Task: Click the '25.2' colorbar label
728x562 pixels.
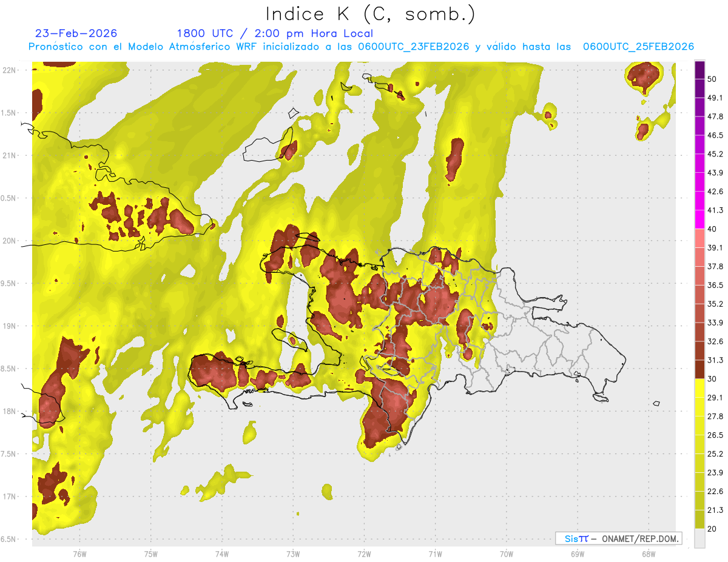Action: tap(715, 454)
